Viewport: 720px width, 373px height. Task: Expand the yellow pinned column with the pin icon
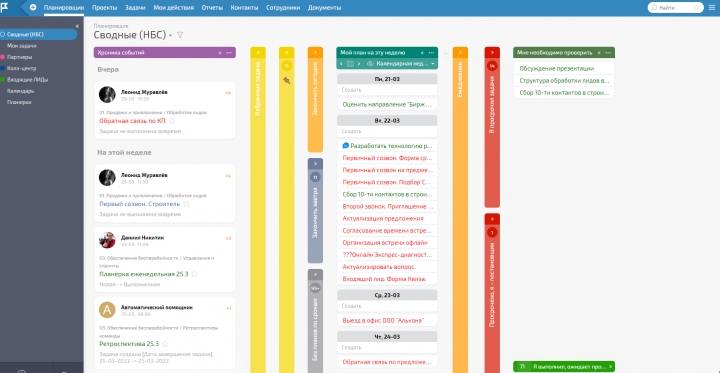tap(287, 52)
